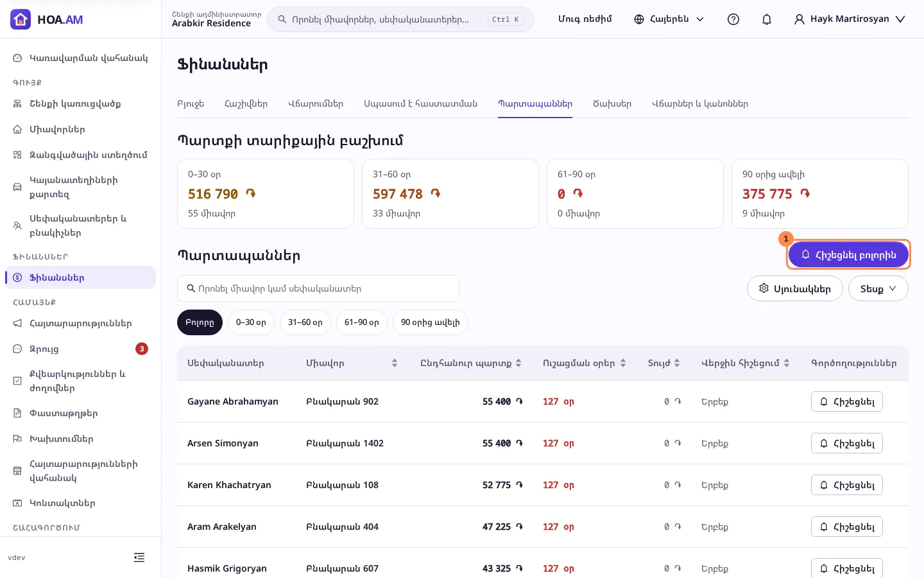This screenshot has width=924, height=578.
Task: Switch to the Վճարումներ tab
Action: (316, 103)
